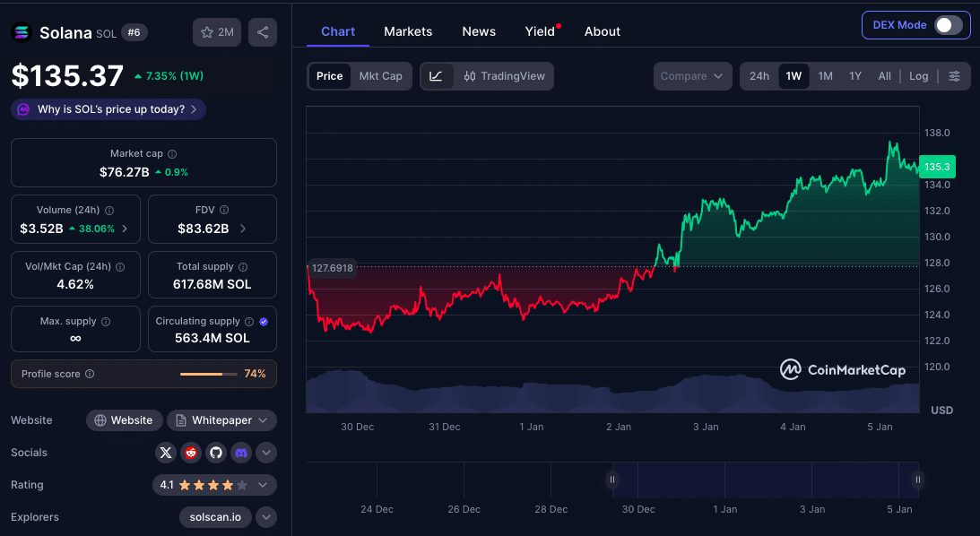Select the 1M timeframe option

(x=825, y=76)
